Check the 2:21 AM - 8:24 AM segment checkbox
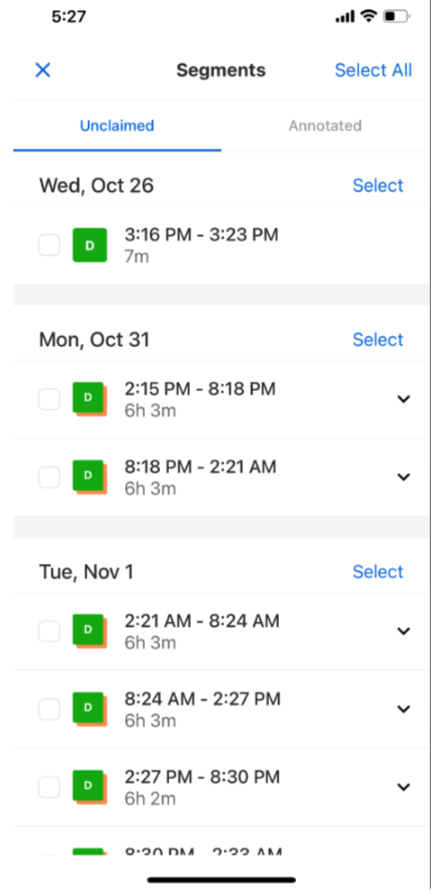This screenshot has height=891, width=433. [49, 631]
